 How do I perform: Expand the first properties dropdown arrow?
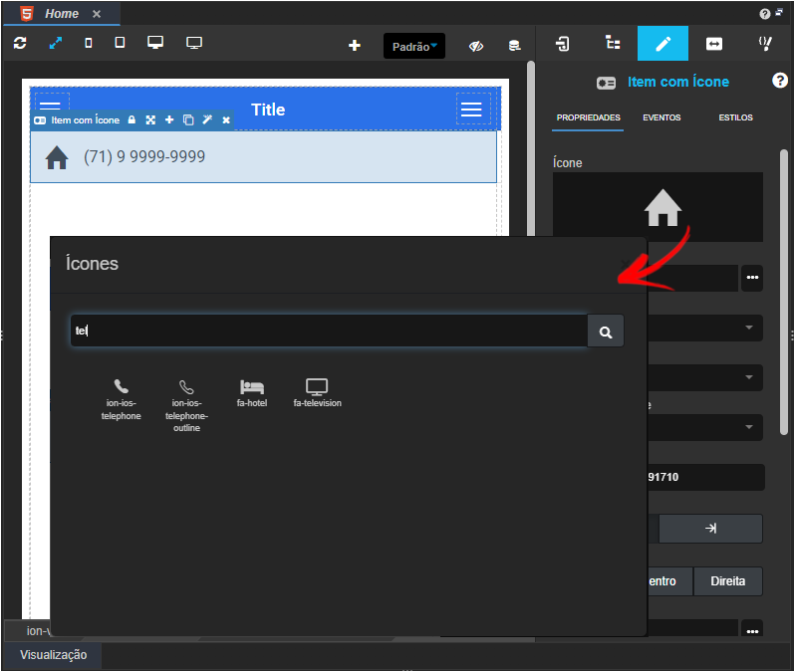tap(749, 328)
